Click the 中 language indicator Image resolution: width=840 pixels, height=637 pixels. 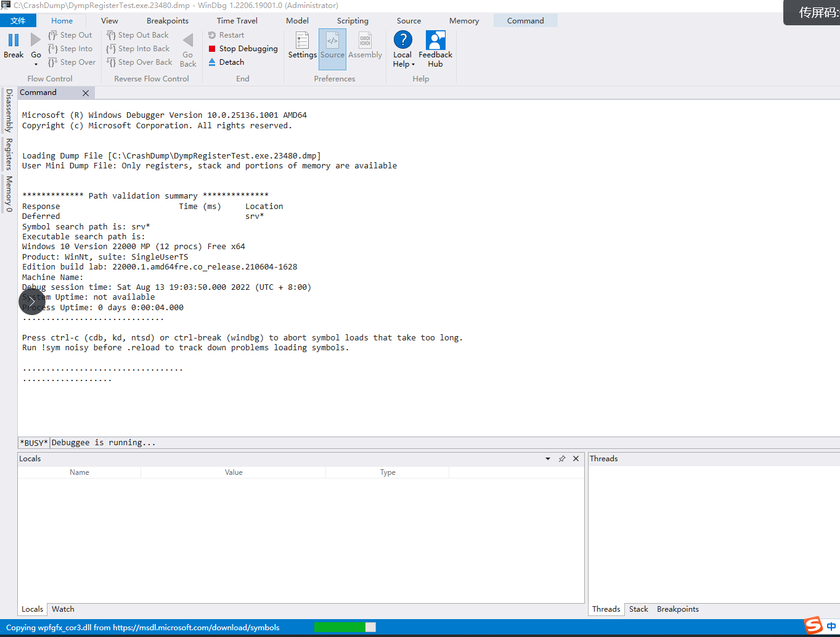point(831,627)
